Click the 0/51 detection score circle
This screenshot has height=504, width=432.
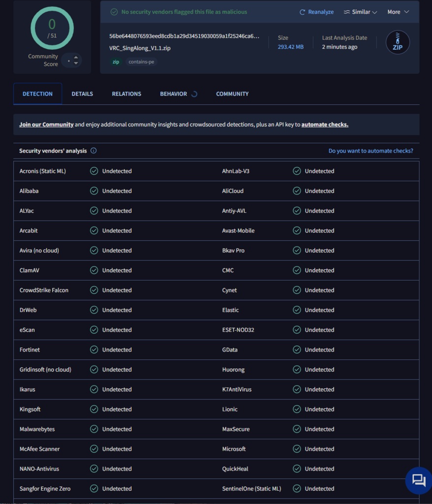(x=52, y=28)
